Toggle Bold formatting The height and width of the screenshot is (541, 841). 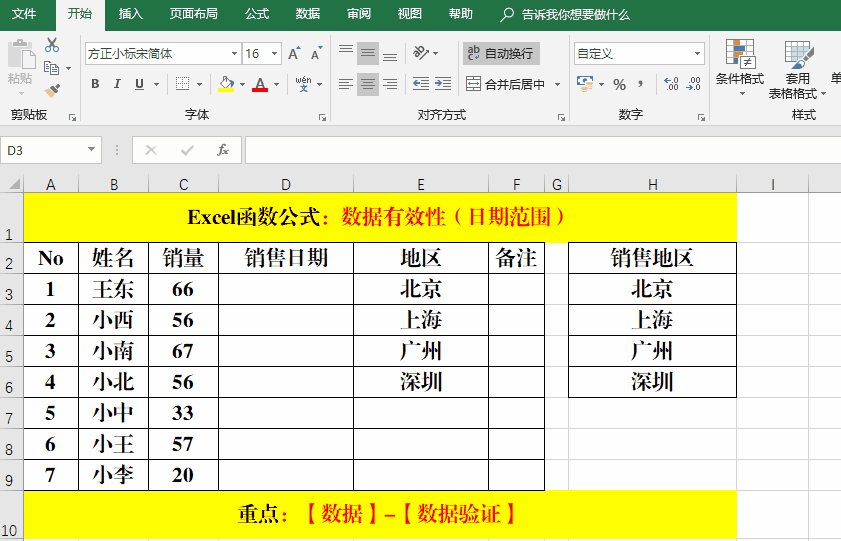pyautogui.click(x=95, y=84)
